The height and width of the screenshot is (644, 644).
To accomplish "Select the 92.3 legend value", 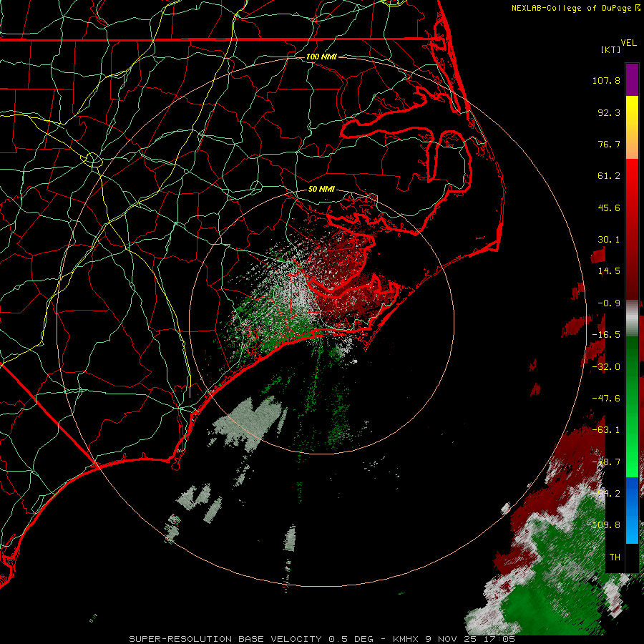I will 609,112.
